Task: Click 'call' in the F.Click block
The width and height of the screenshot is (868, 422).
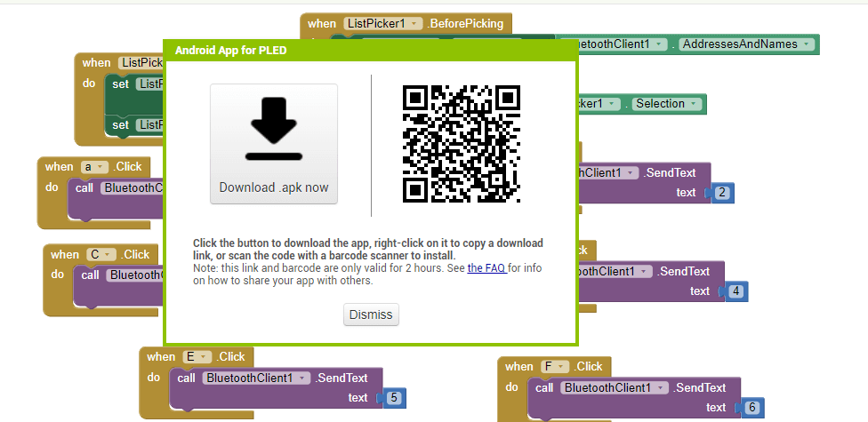Action: (544, 387)
